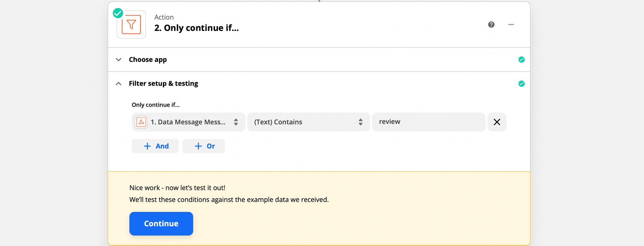Open the help question mark icon
This screenshot has height=246, width=644.
(x=491, y=25)
